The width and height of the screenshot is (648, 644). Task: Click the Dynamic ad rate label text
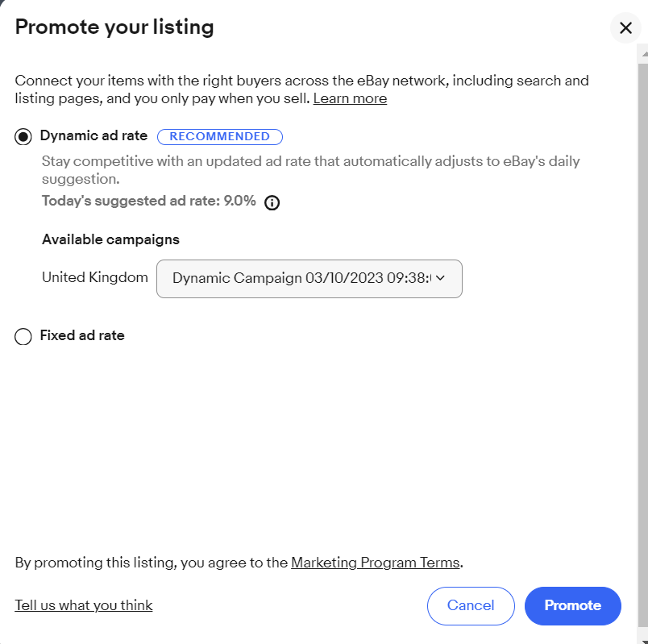pos(93,135)
